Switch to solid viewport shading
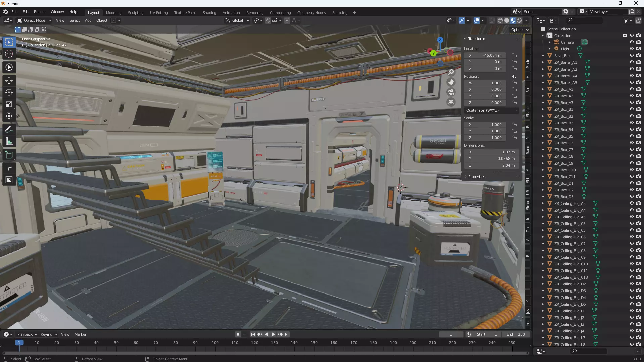The height and width of the screenshot is (362, 644). [x=506, y=20]
